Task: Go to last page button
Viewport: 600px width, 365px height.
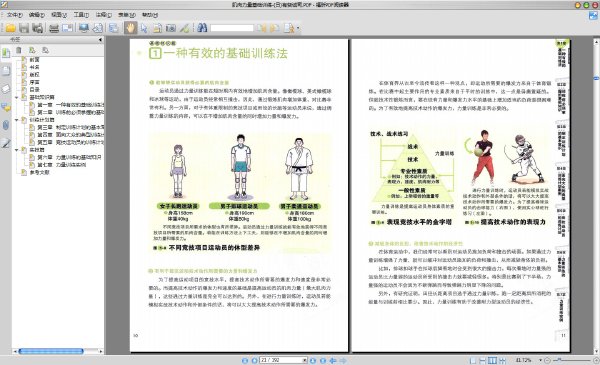Action: 323,360
